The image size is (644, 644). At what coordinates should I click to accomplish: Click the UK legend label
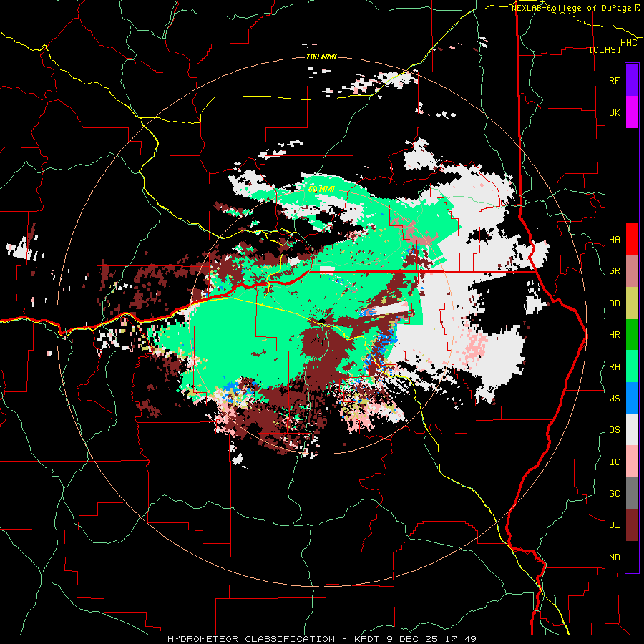click(614, 112)
